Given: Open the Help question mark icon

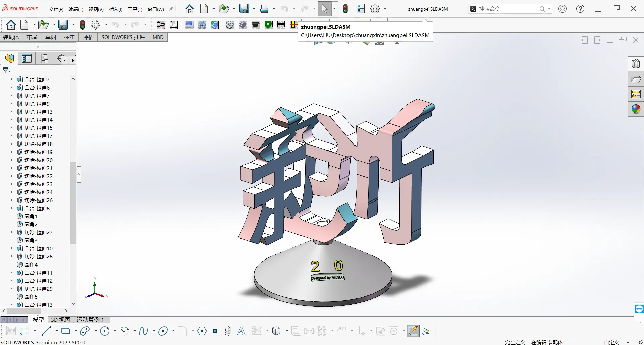Looking at the screenshot, I should click(580, 9).
